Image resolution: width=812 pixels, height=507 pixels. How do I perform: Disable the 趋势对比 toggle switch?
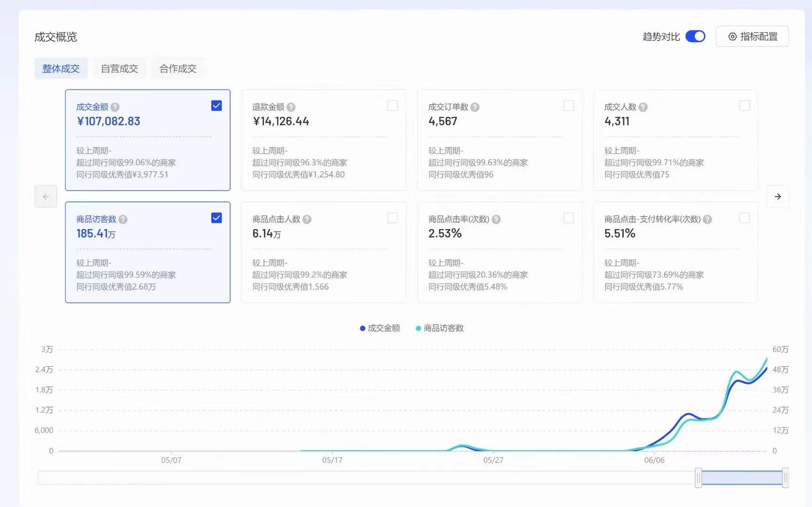696,36
